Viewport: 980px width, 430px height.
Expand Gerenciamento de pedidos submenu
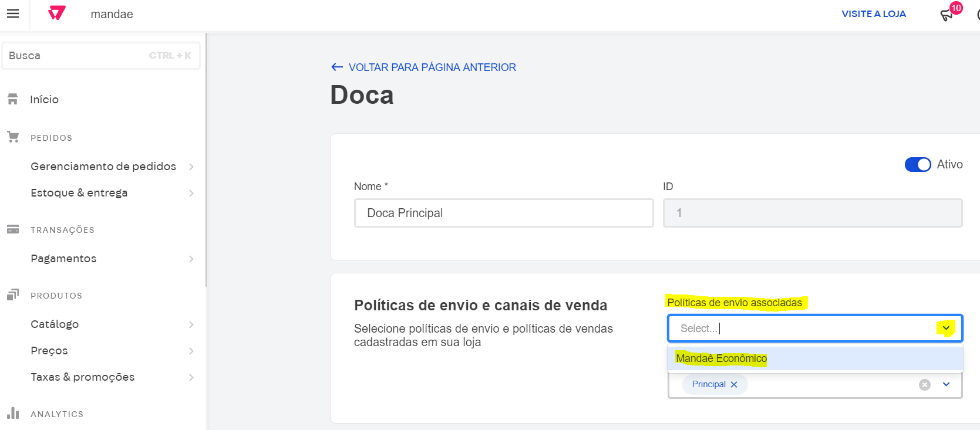coord(191,167)
